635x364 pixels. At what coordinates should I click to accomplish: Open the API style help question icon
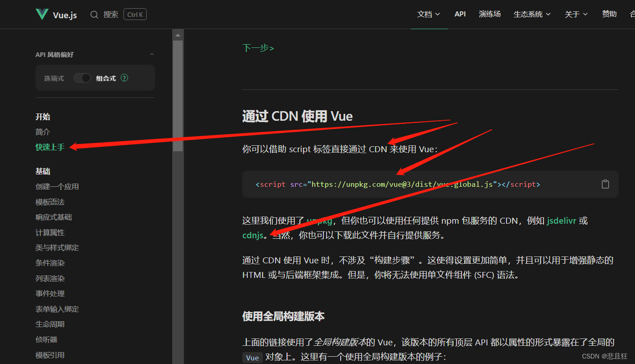point(124,78)
